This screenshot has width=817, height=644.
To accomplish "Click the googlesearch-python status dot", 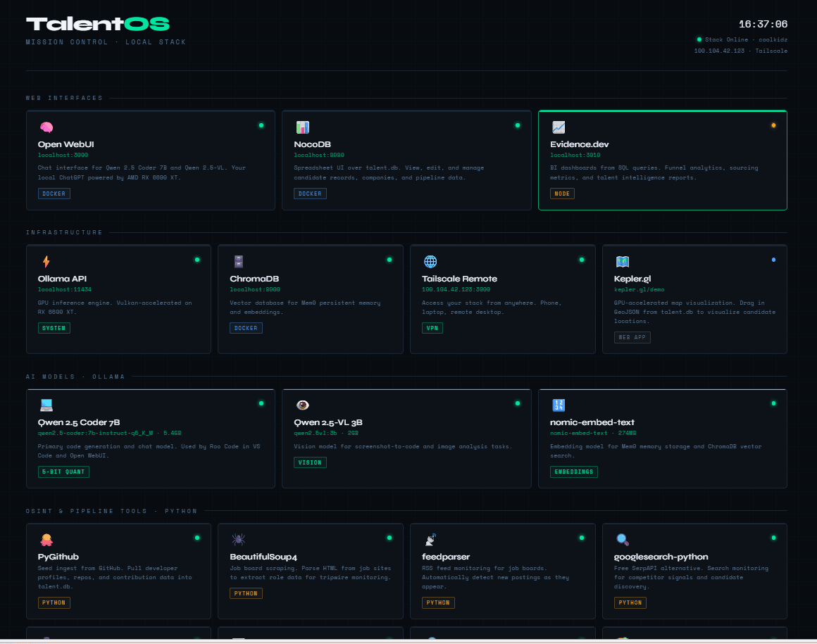I will (773, 538).
